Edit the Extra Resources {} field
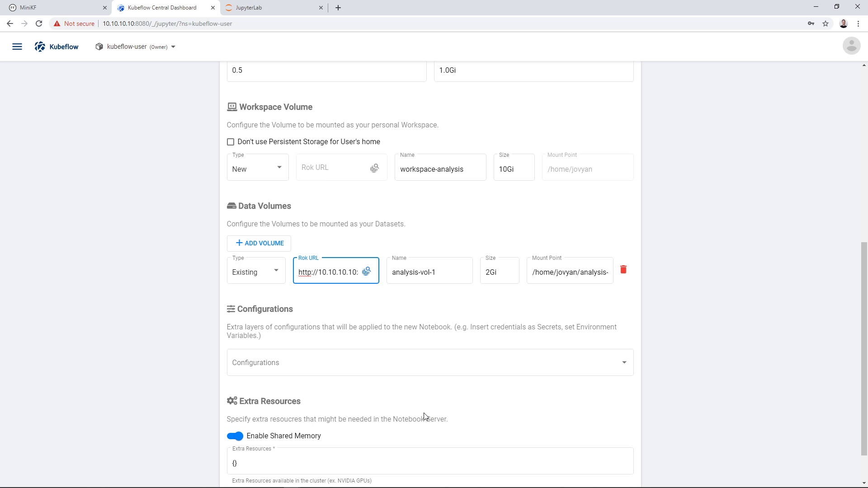The height and width of the screenshot is (488, 868). click(430, 461)
